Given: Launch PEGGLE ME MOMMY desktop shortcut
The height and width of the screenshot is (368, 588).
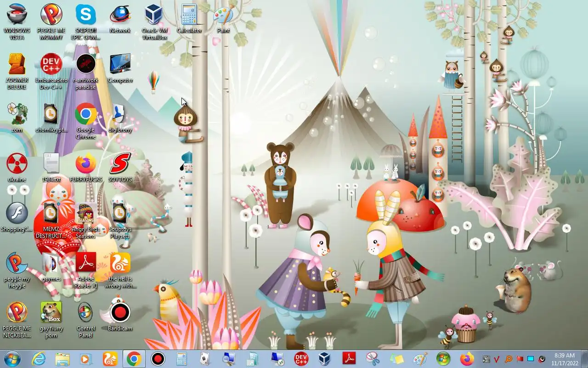Looking at the screenshot, I should pyautogui.click(x=51, y=22).
